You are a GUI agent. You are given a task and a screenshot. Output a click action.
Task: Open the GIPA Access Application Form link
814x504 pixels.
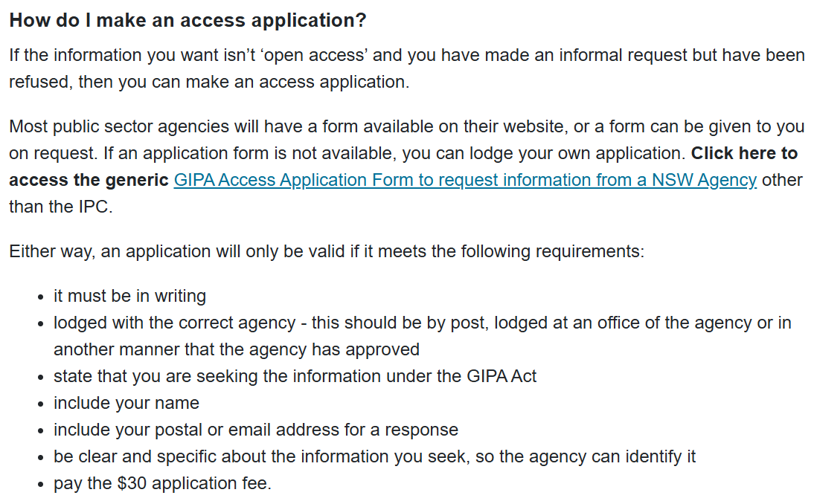465,180
